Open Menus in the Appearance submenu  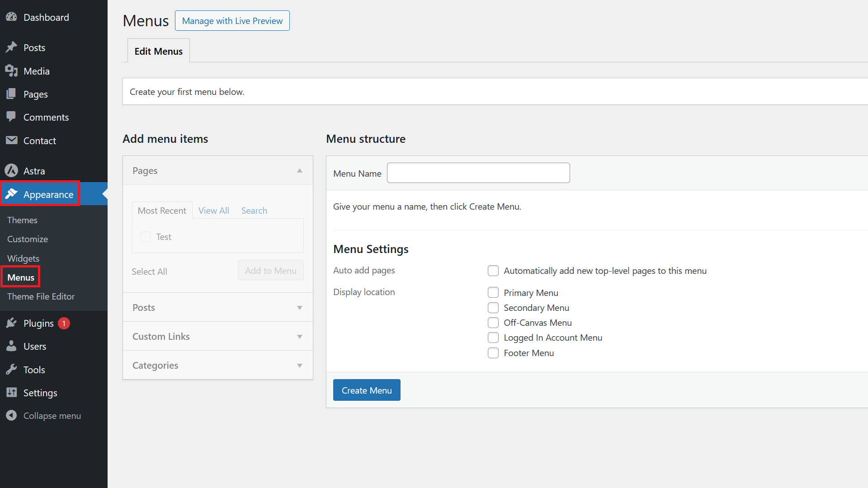21,277
